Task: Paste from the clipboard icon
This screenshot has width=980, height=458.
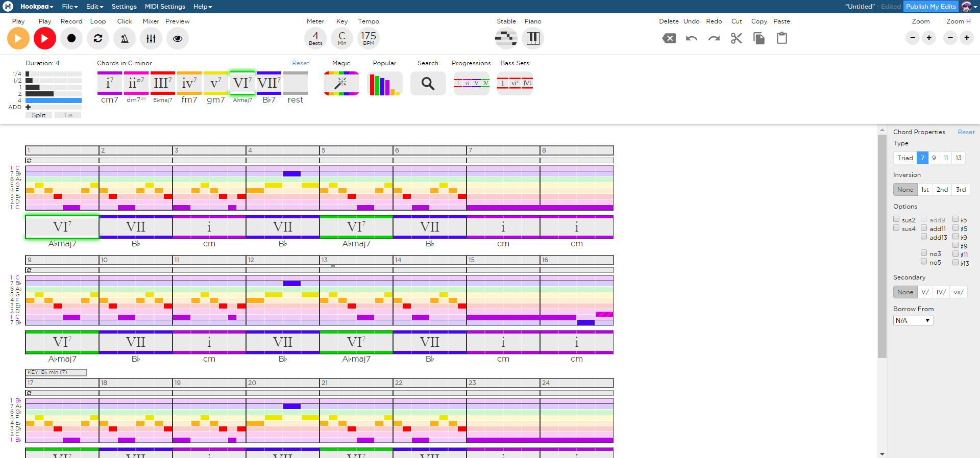Action: pyautogui.click(x=782, y=38)
